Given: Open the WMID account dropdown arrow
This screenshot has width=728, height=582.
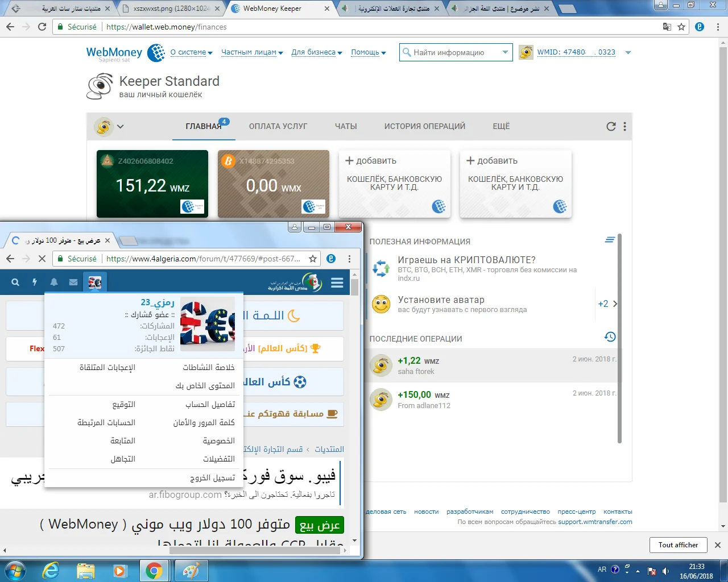Looking at the screenshot, I should 628,52.
